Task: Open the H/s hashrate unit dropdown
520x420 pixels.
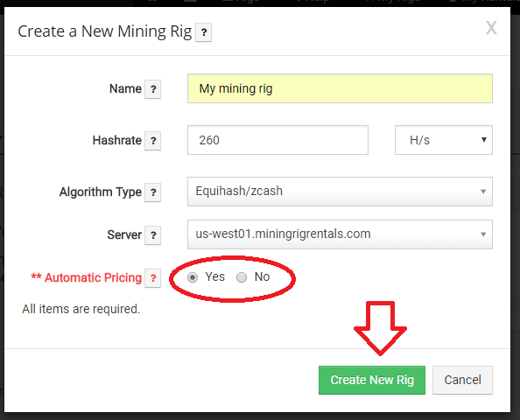Action: [444, 140]
